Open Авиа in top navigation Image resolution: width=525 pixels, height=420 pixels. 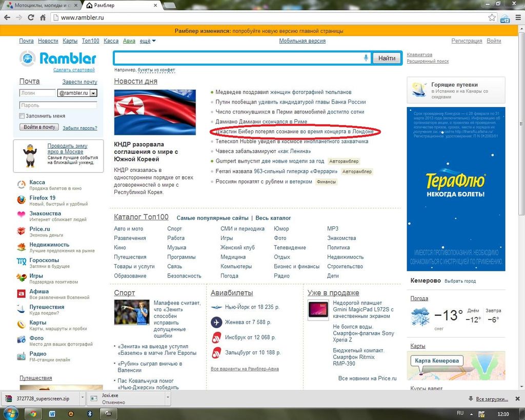tap(129, 41)
